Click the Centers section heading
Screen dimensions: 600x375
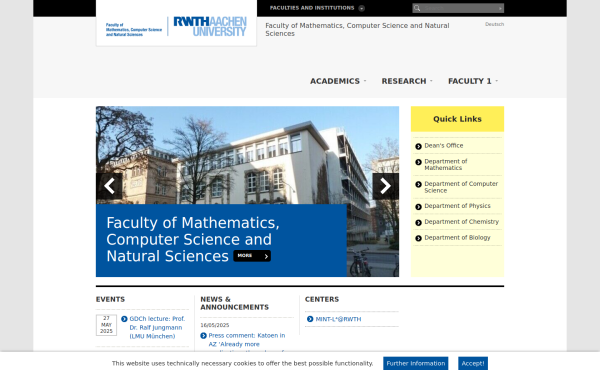click(322, 299)
